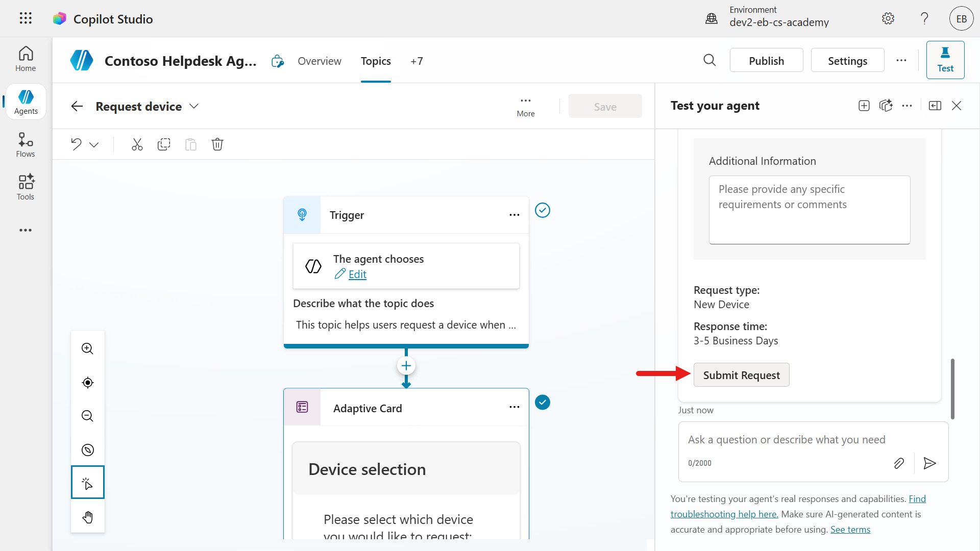Open the +7 more tabs menu

(x=416, y=61)
